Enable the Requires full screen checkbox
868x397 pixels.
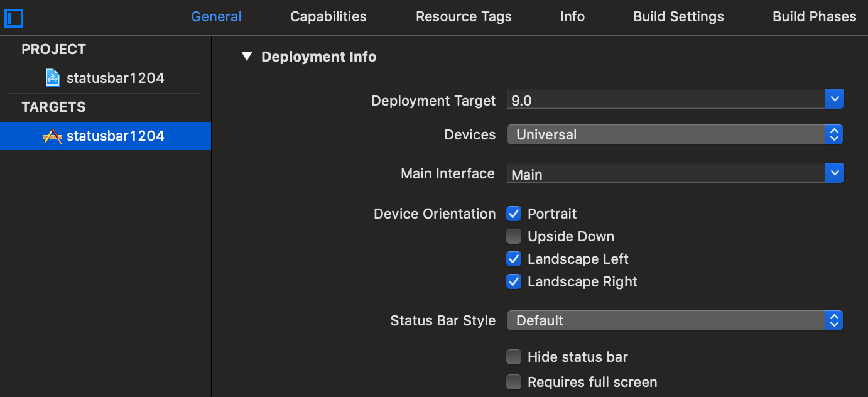514,382
